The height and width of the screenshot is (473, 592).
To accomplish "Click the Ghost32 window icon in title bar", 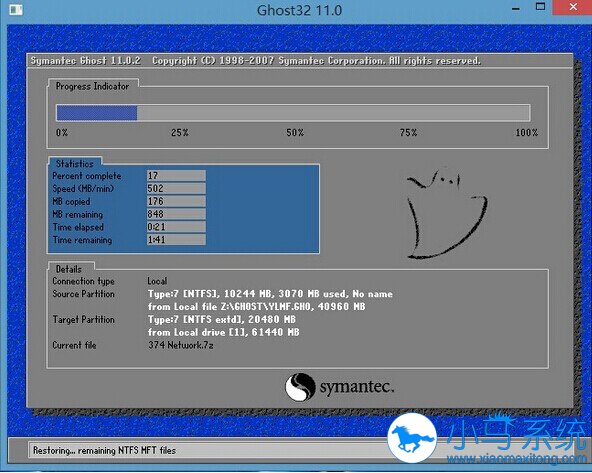I will point(16,10).
